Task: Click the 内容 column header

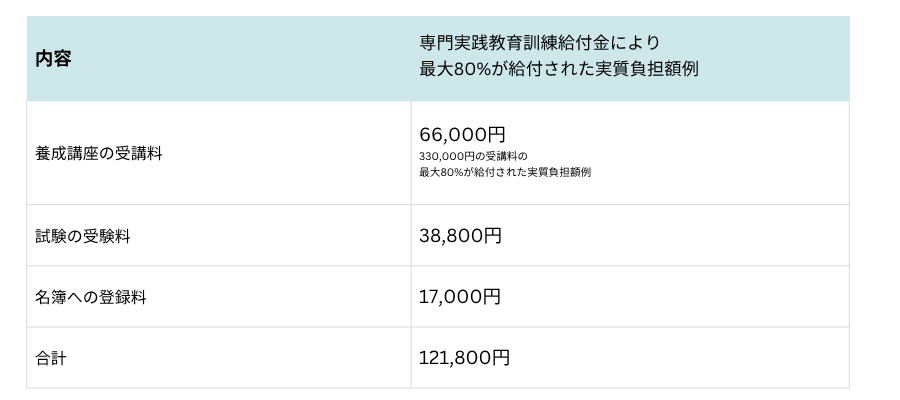Action: [53, 59]
